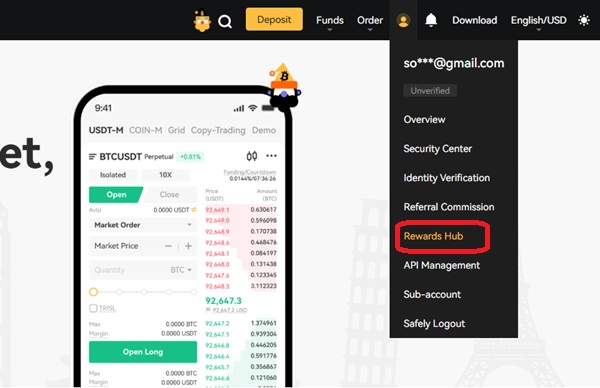Open the pair list icon beside BTCUSDT
This screenshot has width=600, height=388.
coord(93,157)
